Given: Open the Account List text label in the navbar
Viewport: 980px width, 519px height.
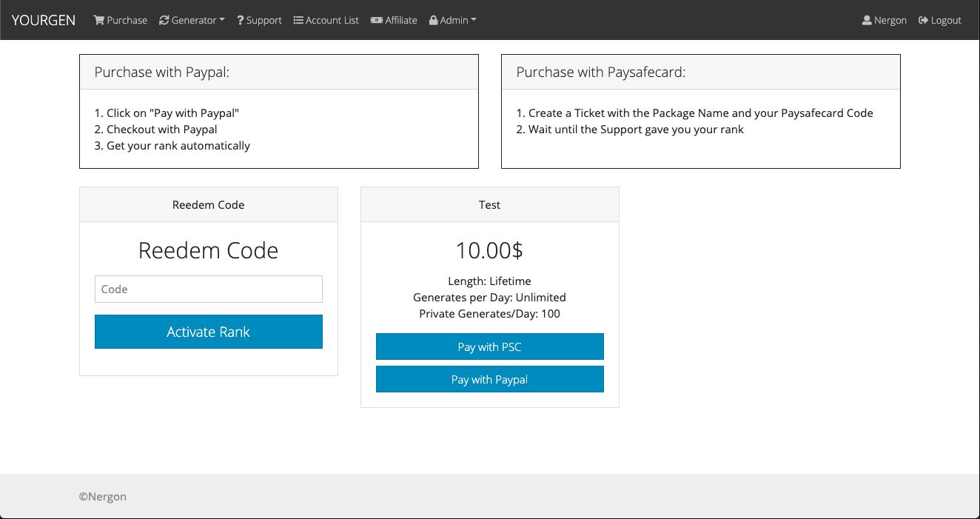Looking at the screenshot, I should point(332,20).
